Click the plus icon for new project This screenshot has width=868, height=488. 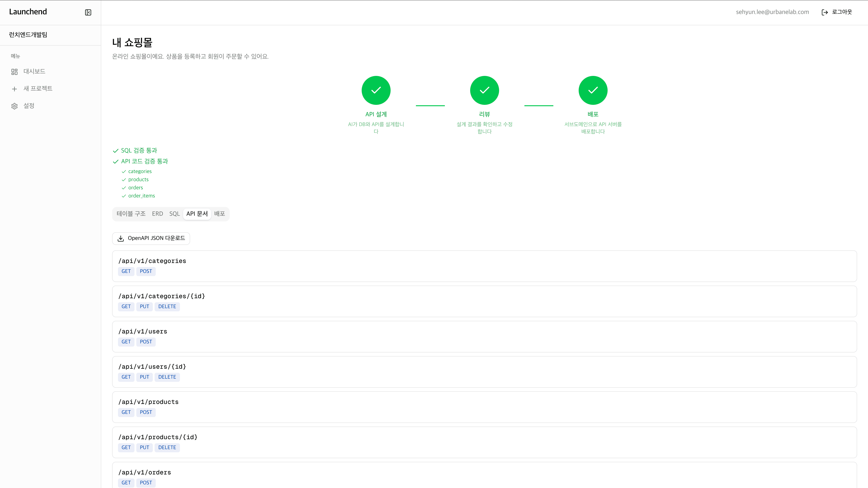tap(14, 89)
